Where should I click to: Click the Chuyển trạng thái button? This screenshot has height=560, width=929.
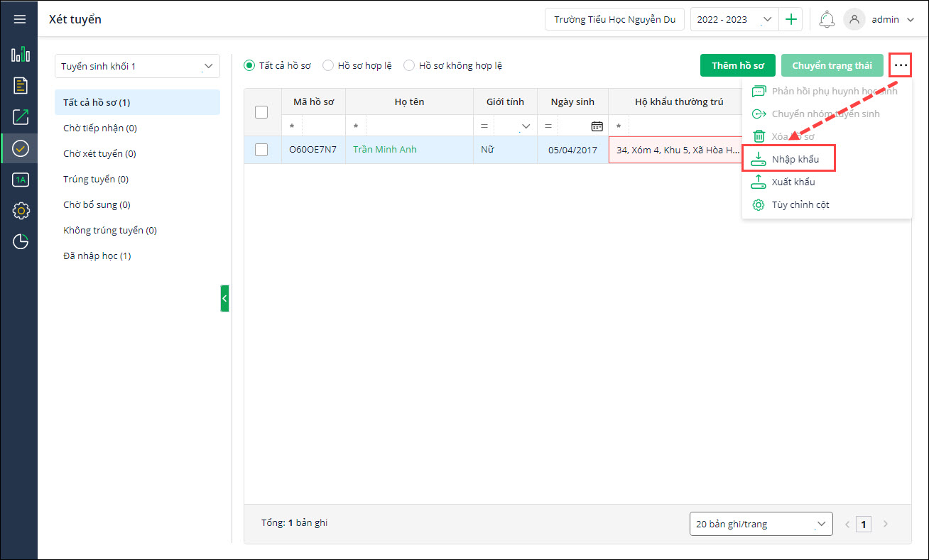(832, 65)
